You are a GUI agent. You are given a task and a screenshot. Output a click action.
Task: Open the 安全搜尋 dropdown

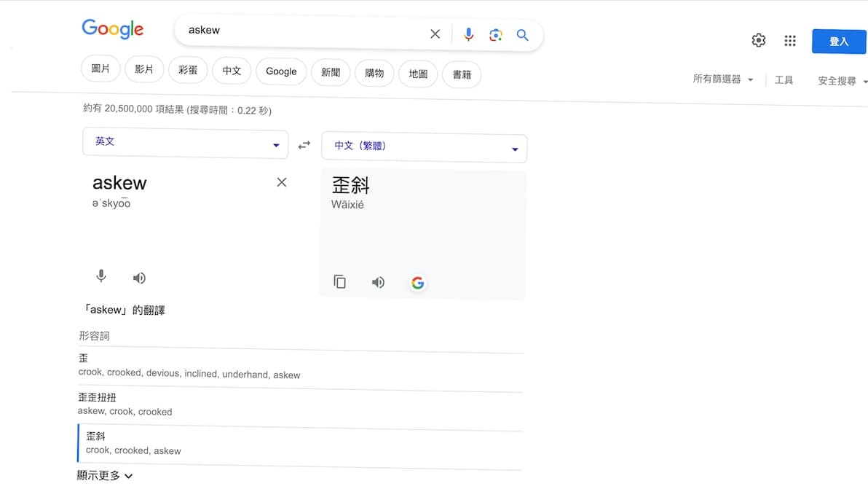point(843,82)
